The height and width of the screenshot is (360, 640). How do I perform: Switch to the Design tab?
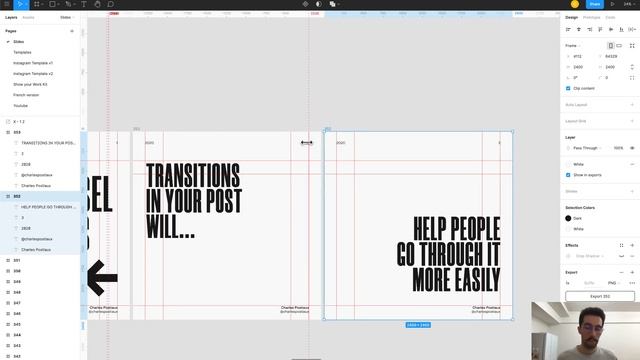(x=571, y=18)
